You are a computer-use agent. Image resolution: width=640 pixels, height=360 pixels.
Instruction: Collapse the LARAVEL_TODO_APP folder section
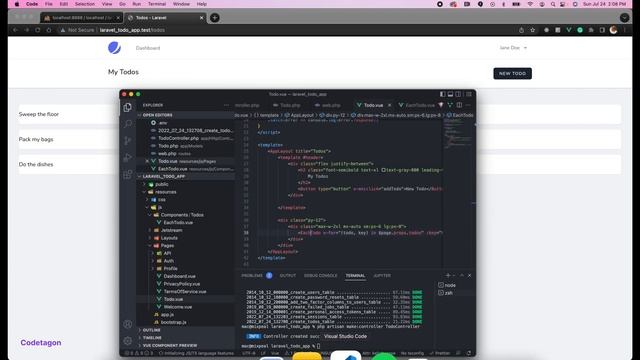click(186, 176)
